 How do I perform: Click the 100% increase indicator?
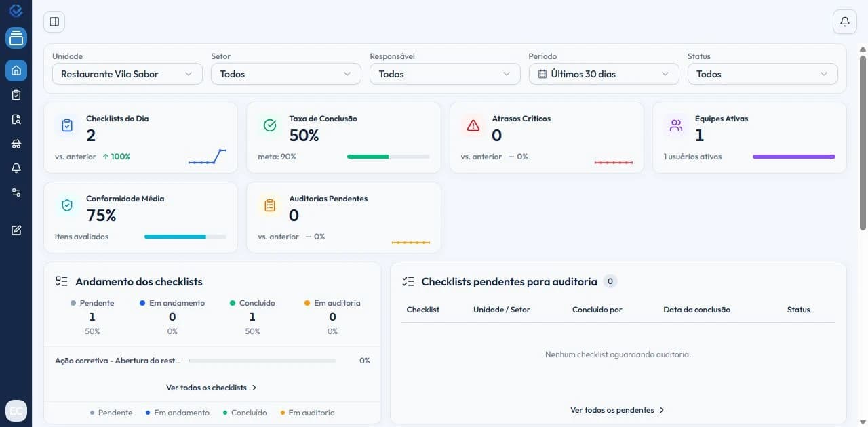pyautogui.click(x=117, y=157)
